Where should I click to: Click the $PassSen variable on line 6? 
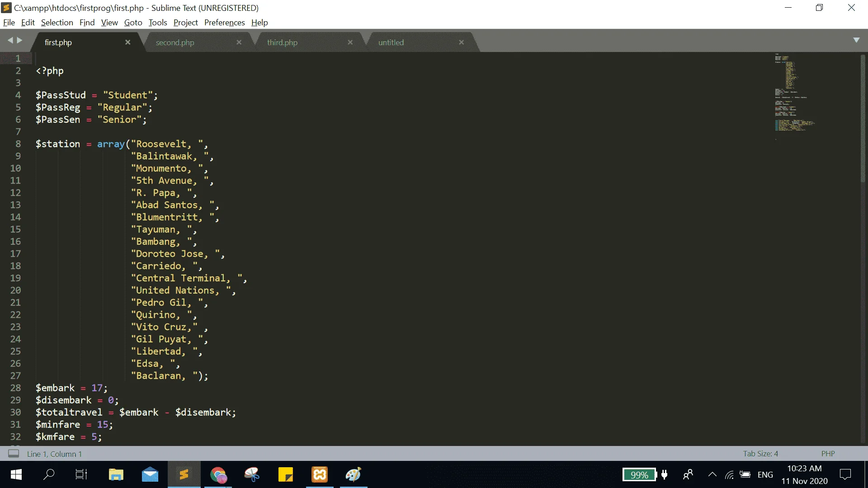click(x=58, y=119)
